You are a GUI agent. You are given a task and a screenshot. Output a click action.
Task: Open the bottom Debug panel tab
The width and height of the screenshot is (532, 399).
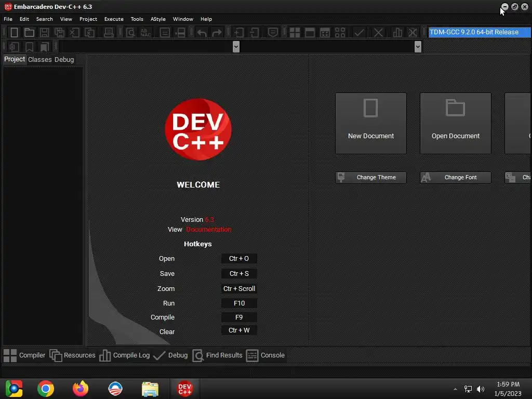click(170, 355)
